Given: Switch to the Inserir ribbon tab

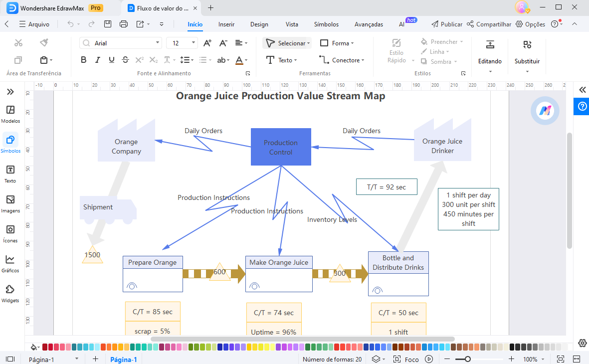Looking at the screenshot, I should tap(226, 24).
